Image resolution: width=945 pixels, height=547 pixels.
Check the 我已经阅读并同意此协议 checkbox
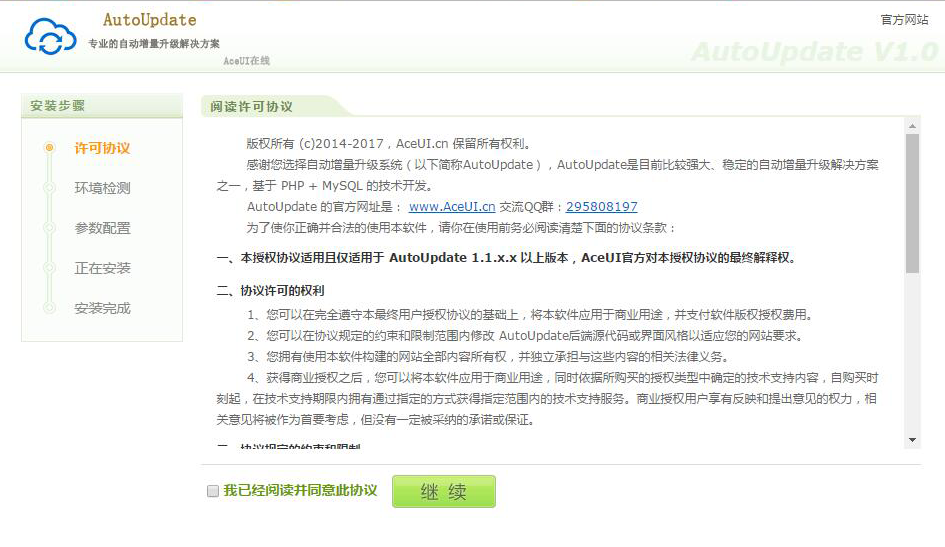(x=213, y=491)
